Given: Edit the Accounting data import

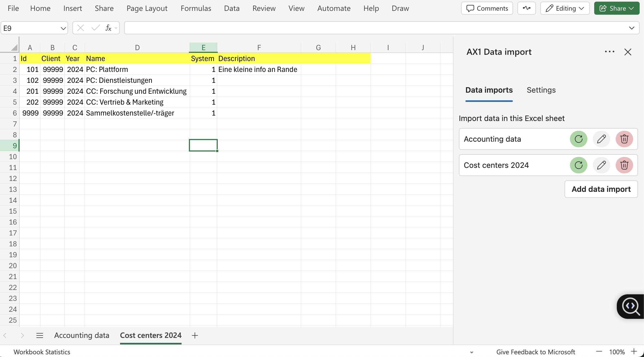Looking at the screenshot, I should pyautogui.click(x=601, y=139).
